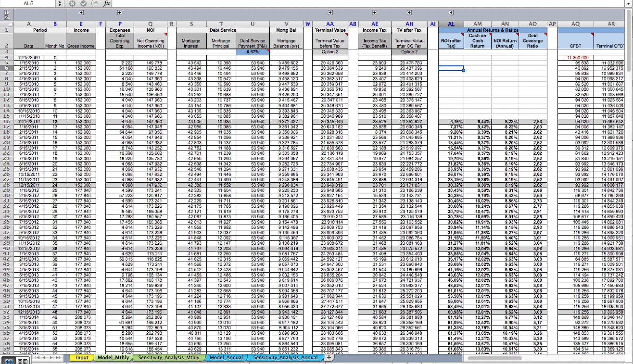
Task: Select row header 16
Action: pyautogui.click(x=7, y=121)
